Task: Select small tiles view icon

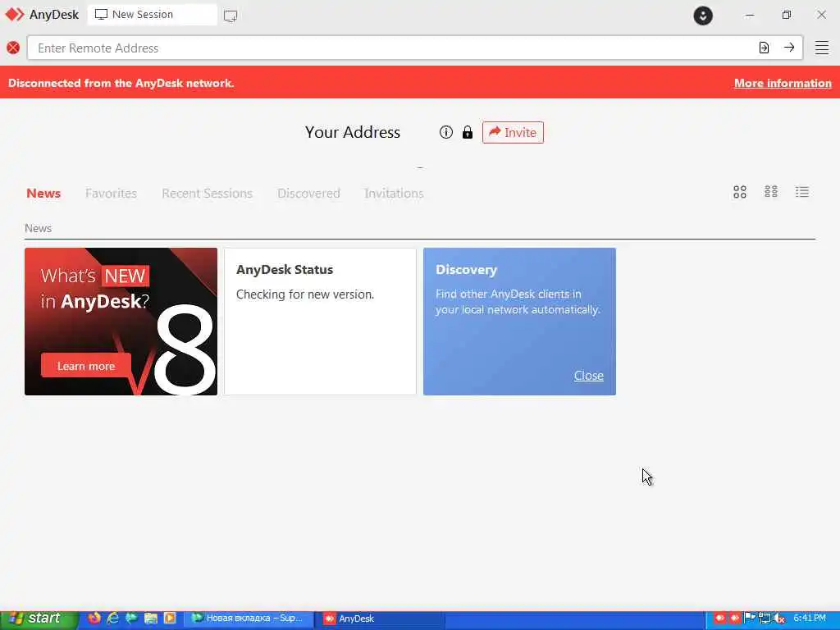Action: [x=771, y=192]
